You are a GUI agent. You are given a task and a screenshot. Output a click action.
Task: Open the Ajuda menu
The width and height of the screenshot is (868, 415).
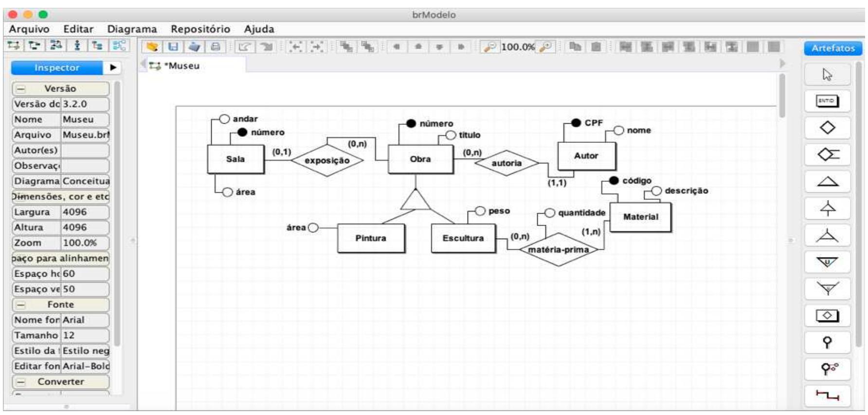coord(259,29)
